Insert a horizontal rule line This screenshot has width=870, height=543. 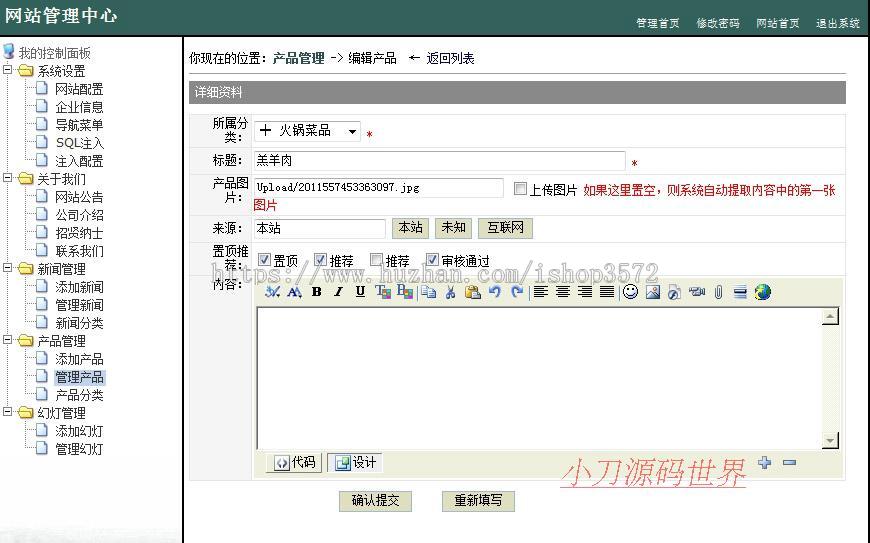pyautogui.click(x=740, y=292)
